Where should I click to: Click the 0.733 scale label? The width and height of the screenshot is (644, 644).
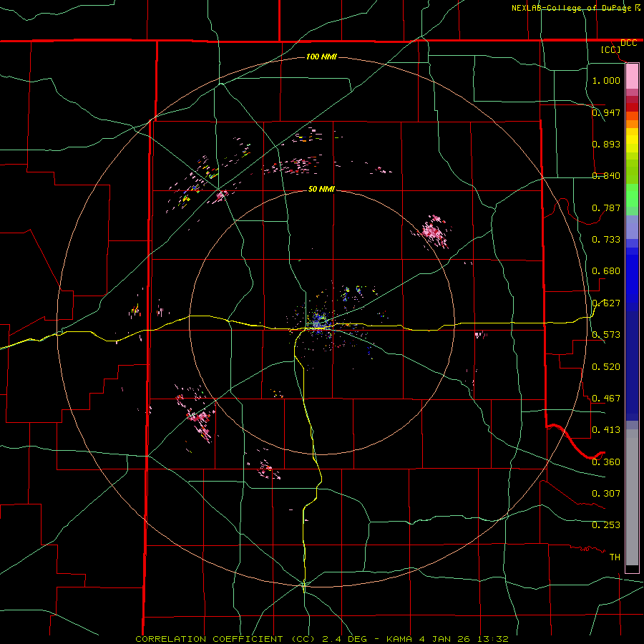point(606,240)
